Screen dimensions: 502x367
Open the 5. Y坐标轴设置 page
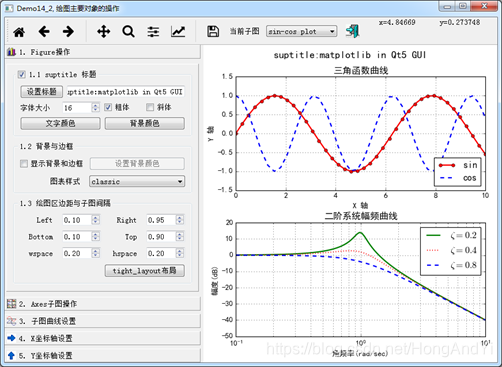click(103, 355)
